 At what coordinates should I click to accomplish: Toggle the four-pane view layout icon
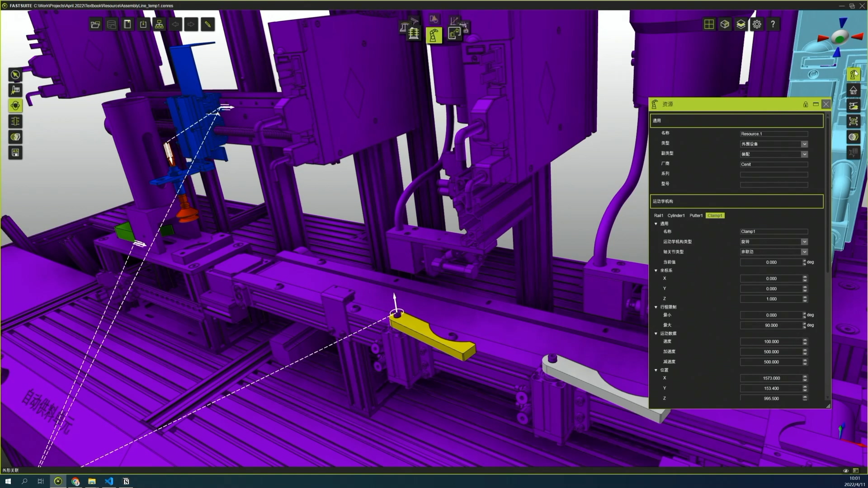(x=709, y=24)
